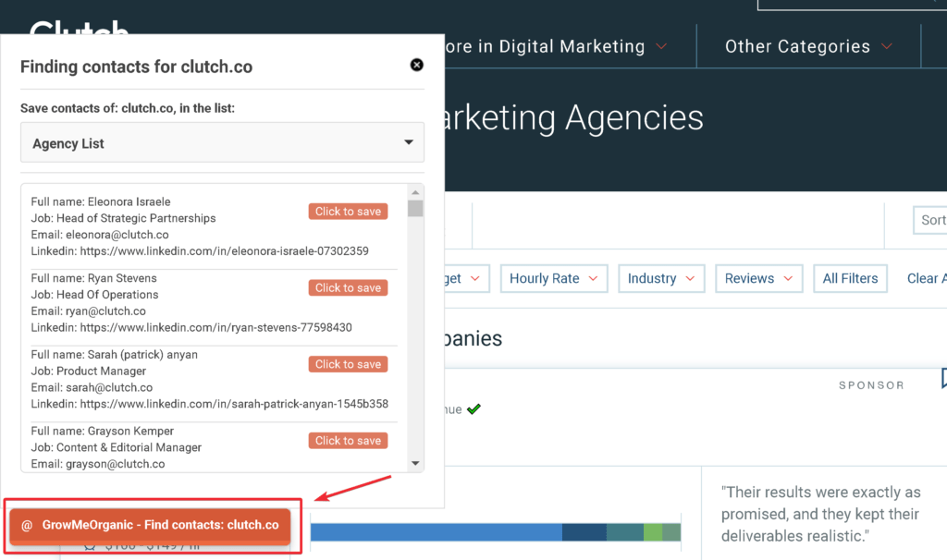Click email eleonora@clutch.co
947x560 pixels.
click(117, 235)
